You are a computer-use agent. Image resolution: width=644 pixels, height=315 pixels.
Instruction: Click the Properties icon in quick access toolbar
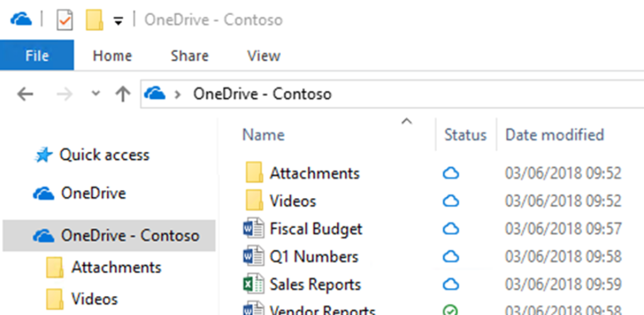point(65,20)
